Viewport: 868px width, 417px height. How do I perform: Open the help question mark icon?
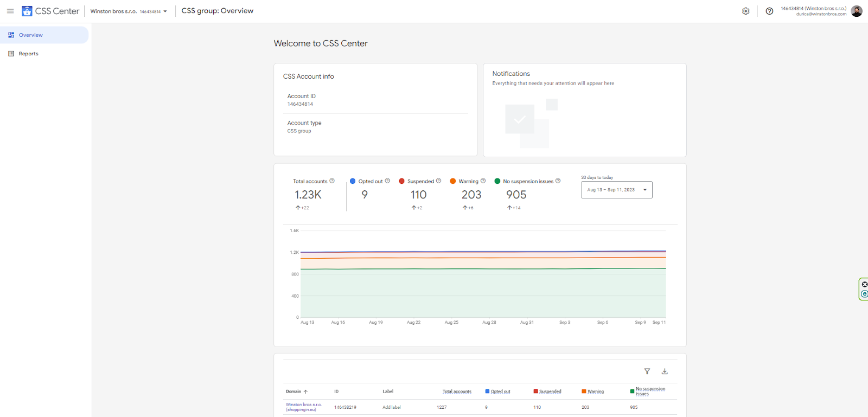pyautogui.click(x=769, y=11)
